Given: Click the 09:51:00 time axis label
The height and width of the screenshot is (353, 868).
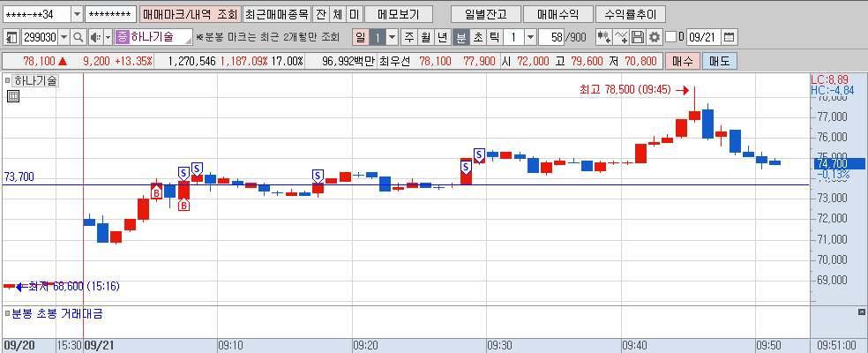Looking at the screenshot, I should click(x=838, y=345).
